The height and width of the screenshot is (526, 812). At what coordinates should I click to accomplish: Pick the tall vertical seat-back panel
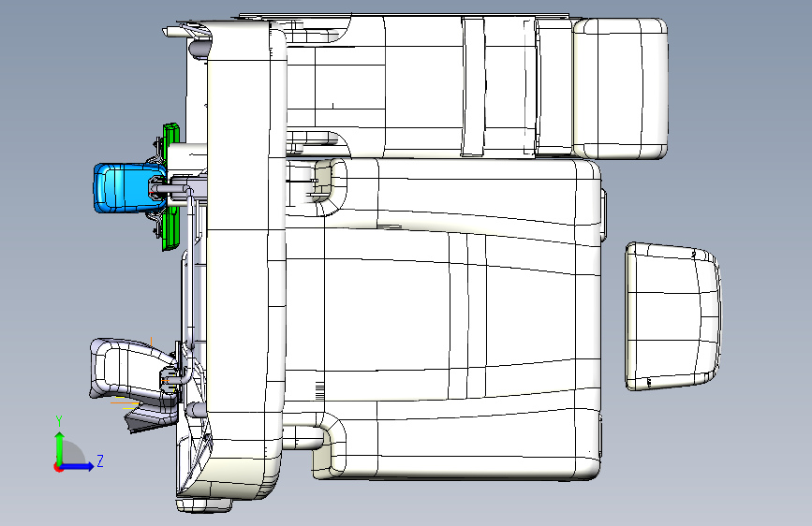coord(246,261)
